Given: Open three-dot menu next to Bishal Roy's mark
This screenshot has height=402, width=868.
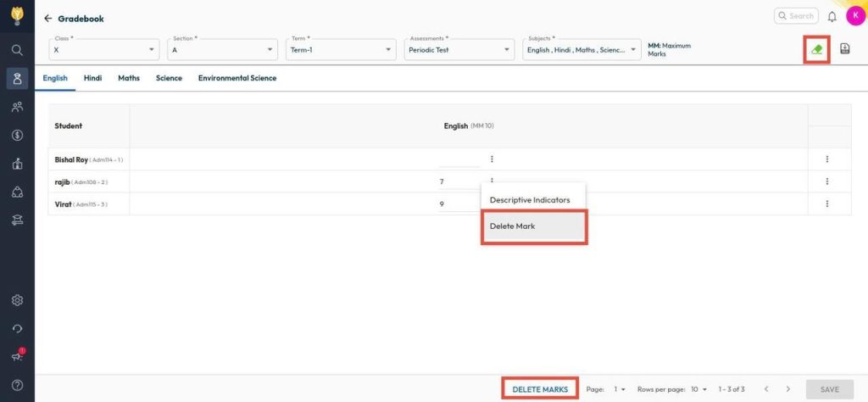Looking at the screenshot, I should pyautogui.click(x=492, y=159).
